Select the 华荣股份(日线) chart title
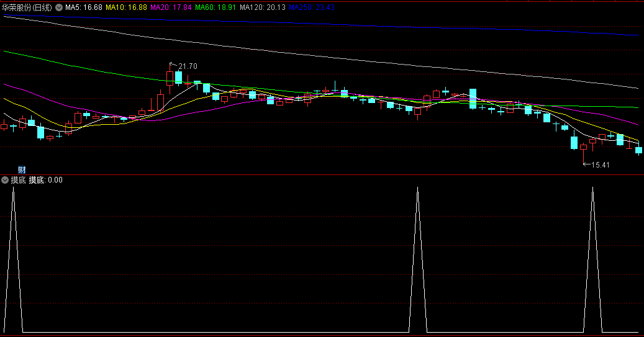Viewport: 644px width, 337px height. coord(27,7)
